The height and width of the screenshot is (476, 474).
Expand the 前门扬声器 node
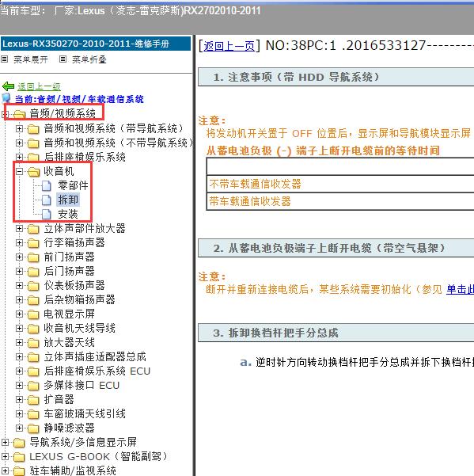click(20, 257)
